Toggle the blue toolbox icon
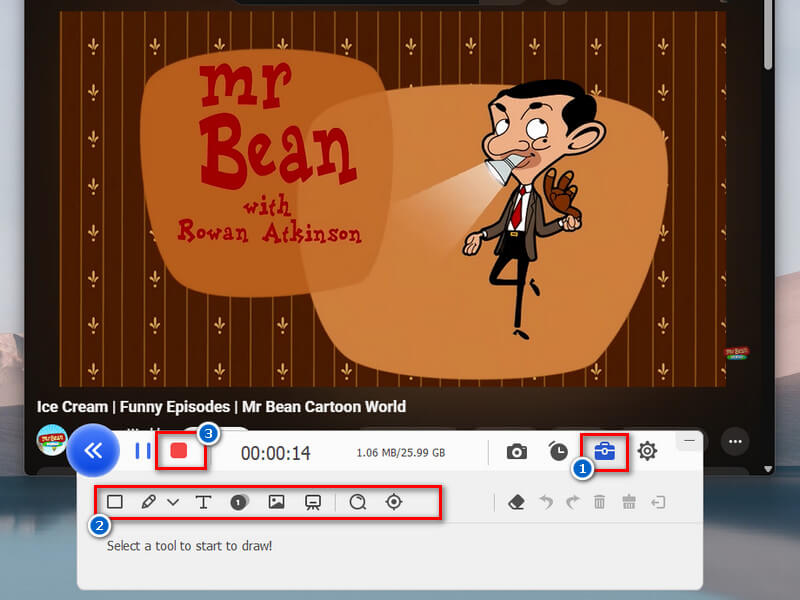This screenshot has height=600, width=800. 605,451
